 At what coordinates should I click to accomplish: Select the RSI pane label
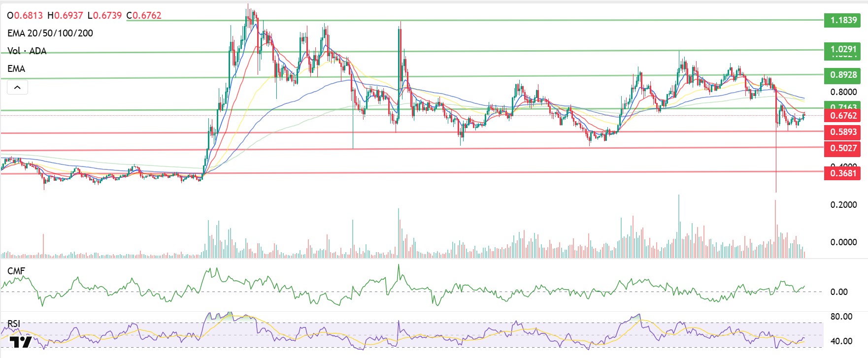[x=14, y=324]
